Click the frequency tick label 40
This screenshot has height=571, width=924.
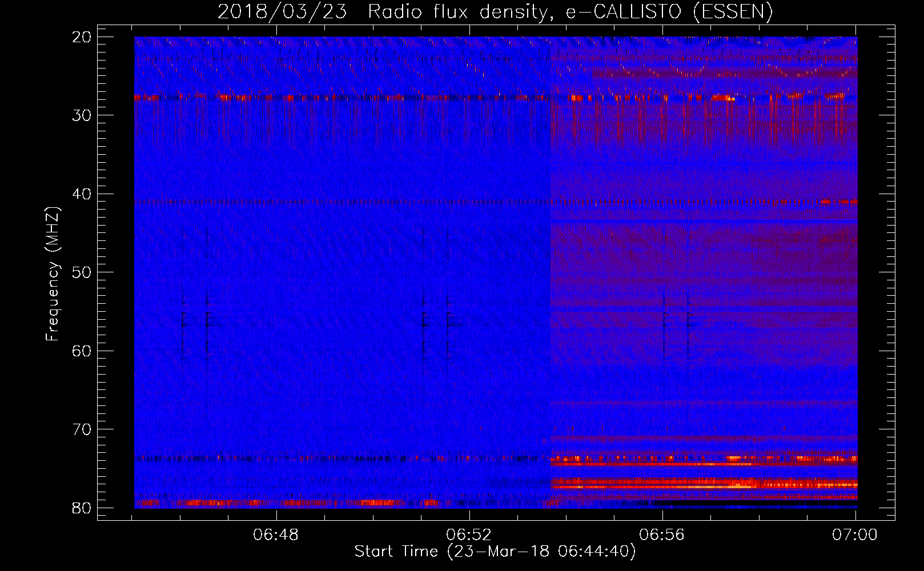coord(82,194)
